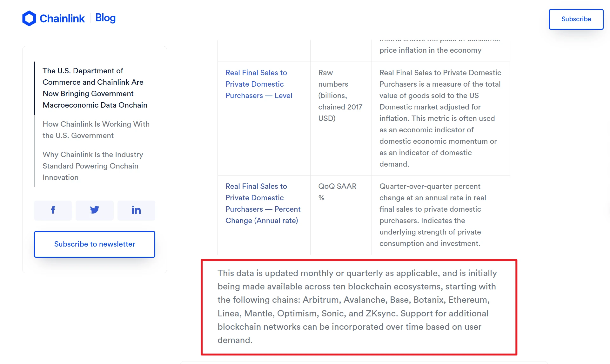Click the 'QoQ SAAR %' table cell

[337, 192]
